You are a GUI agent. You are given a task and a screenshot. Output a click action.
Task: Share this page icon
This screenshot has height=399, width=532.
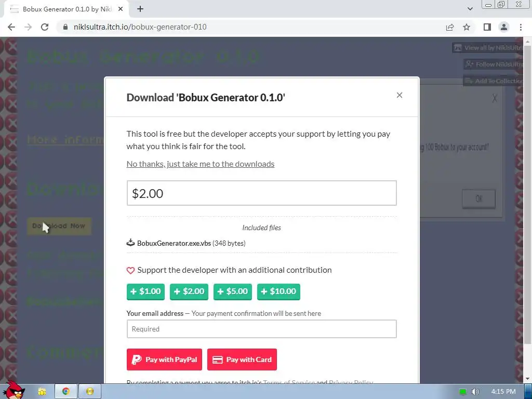coord(450,27)
